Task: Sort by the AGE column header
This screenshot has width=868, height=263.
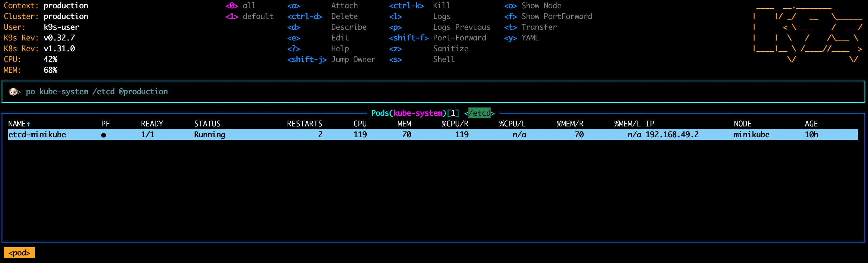Action: (811, 124)
